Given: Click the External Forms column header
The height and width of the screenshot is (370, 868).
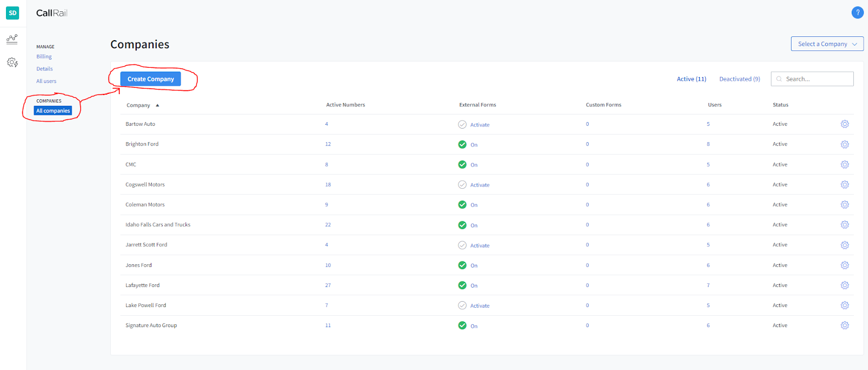Looking at the screenshot, I should 477,105.
